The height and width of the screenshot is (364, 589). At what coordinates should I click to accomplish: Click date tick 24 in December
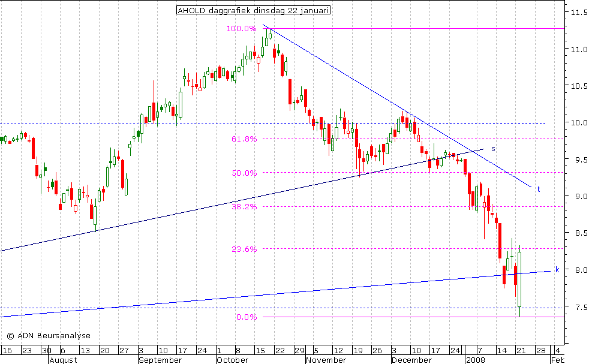[x=455, y=351]
